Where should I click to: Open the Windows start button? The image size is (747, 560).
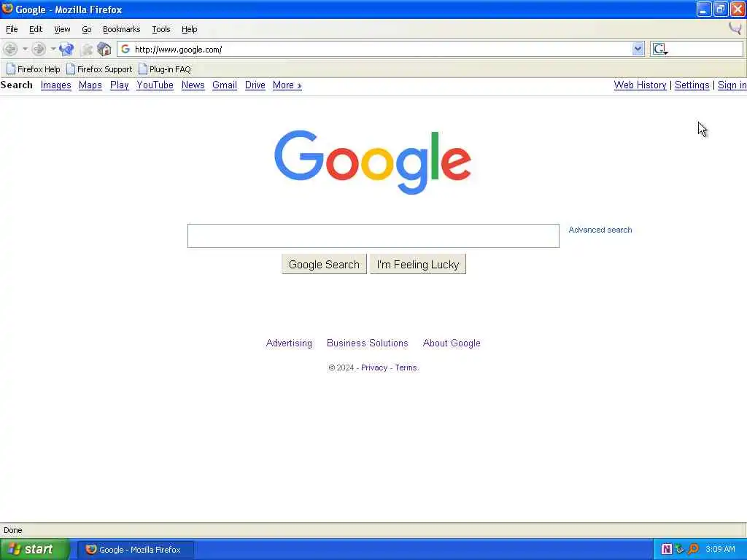[x=35, y=549]
